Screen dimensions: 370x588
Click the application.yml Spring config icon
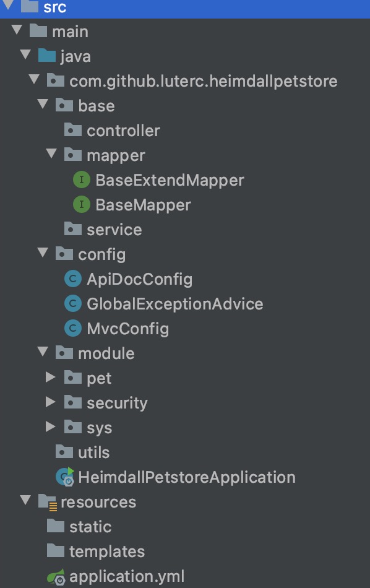pos(56,577)
